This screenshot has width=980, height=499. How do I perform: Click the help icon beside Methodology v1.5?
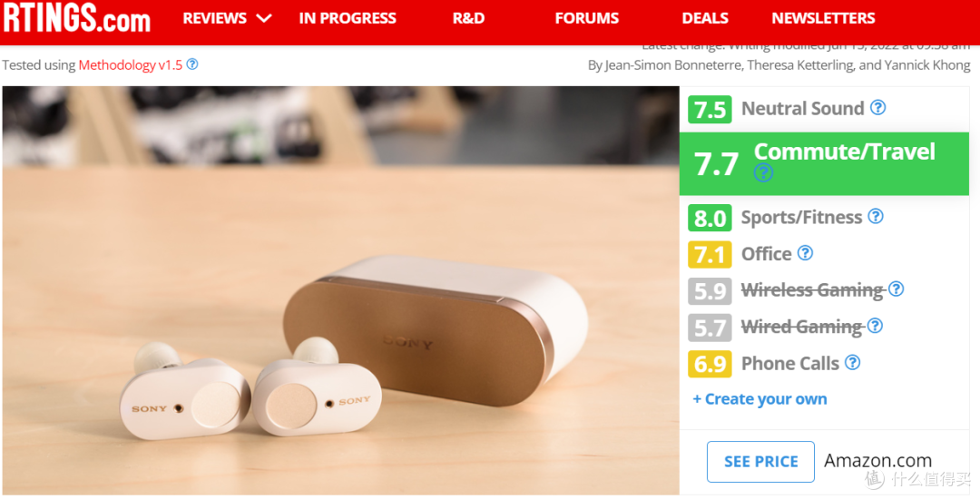coord(192,64)
